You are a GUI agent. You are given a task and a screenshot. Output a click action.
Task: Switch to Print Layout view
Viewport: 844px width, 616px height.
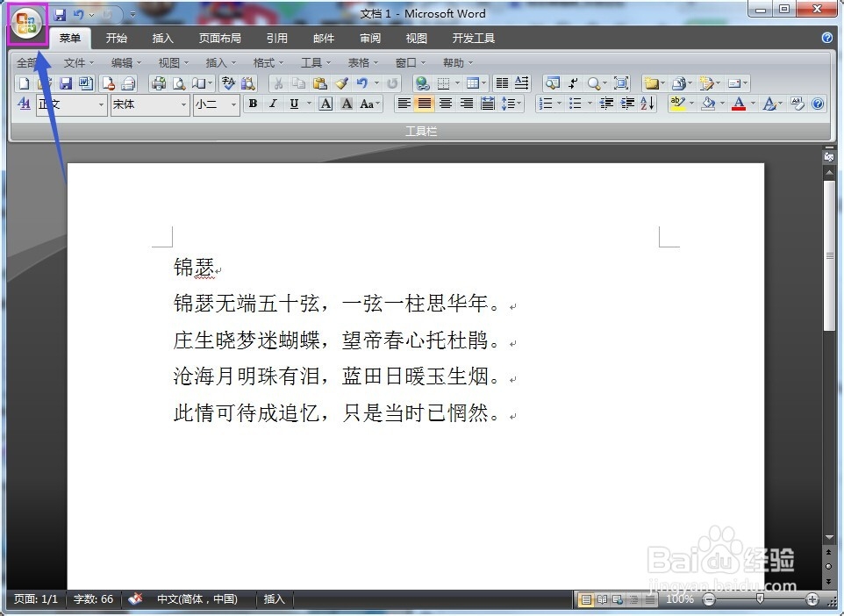[586, 599]
